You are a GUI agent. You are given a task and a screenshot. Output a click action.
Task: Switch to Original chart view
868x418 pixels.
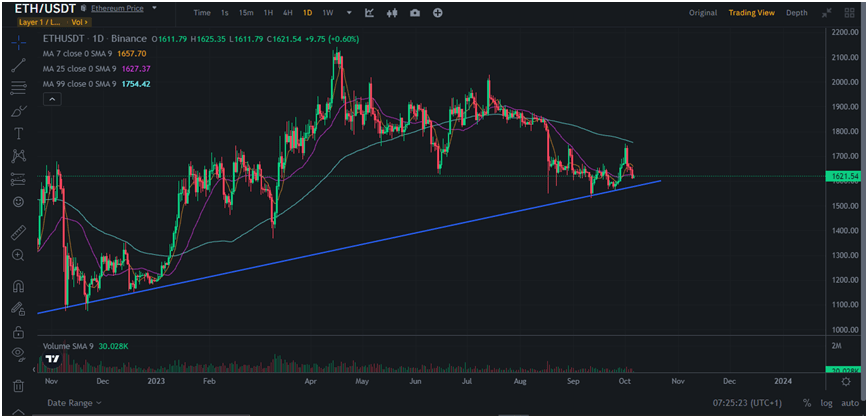[702, 13]
